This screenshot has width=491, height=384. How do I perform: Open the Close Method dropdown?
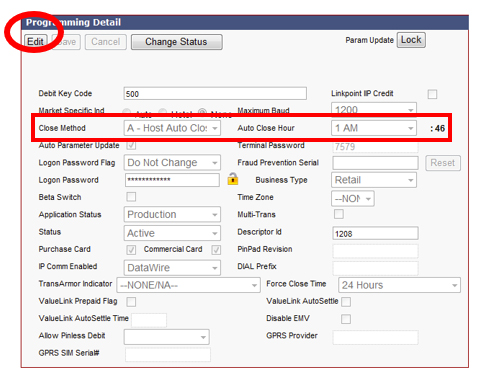(x=172, y=128)
